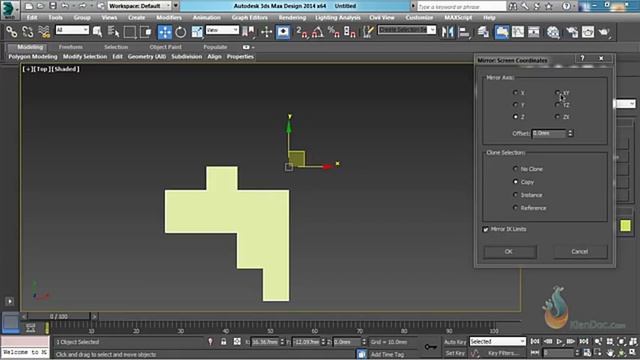Select the ZX mirror axis radio button
This screenshot has height=360, width=640.
558,117
